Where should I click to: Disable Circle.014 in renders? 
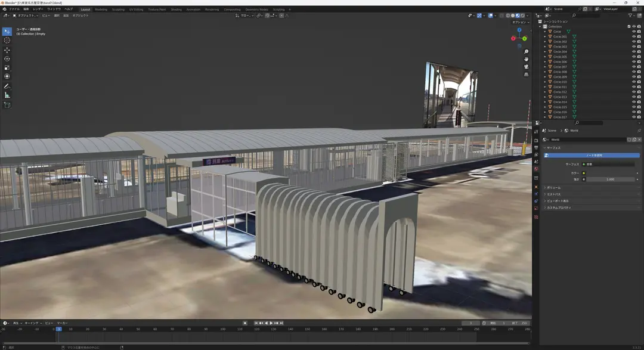point(639,102)
